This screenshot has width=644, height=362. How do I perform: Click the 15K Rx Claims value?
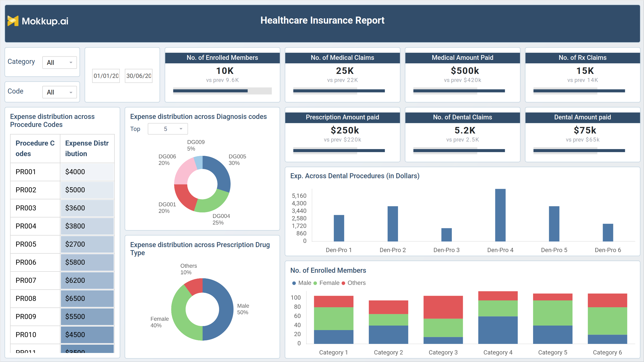[585, 71]
